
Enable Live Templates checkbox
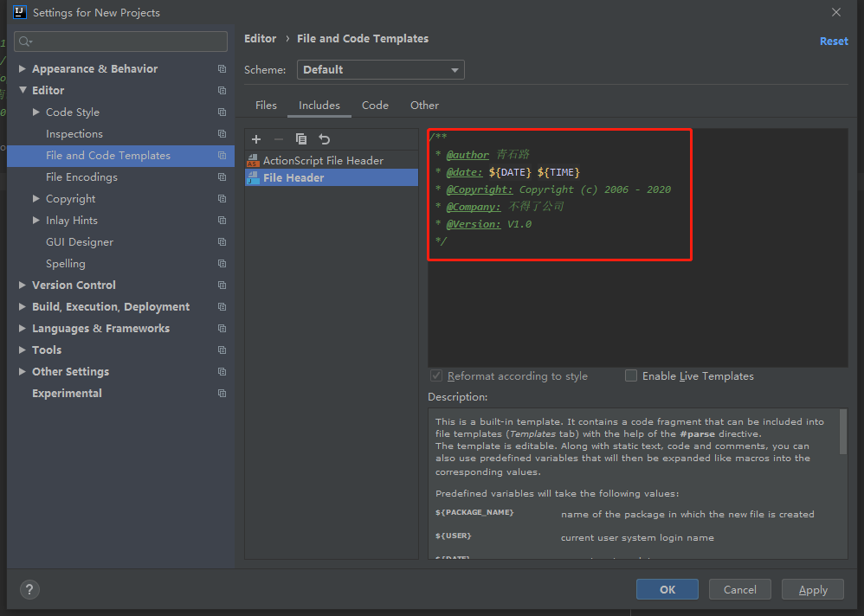click(631, 375)
